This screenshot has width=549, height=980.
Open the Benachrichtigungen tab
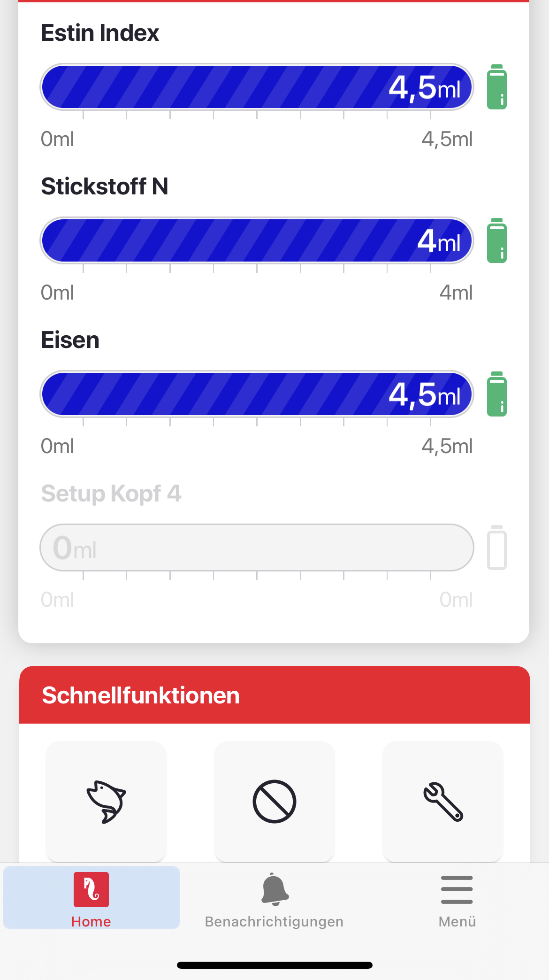(274, 899)
